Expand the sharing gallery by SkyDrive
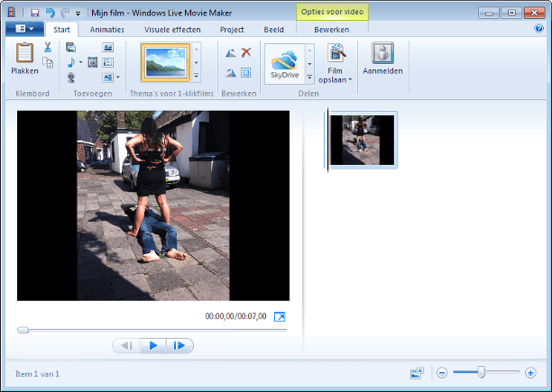The height and width of the screenshot is (392, 552). coord(309,77)
